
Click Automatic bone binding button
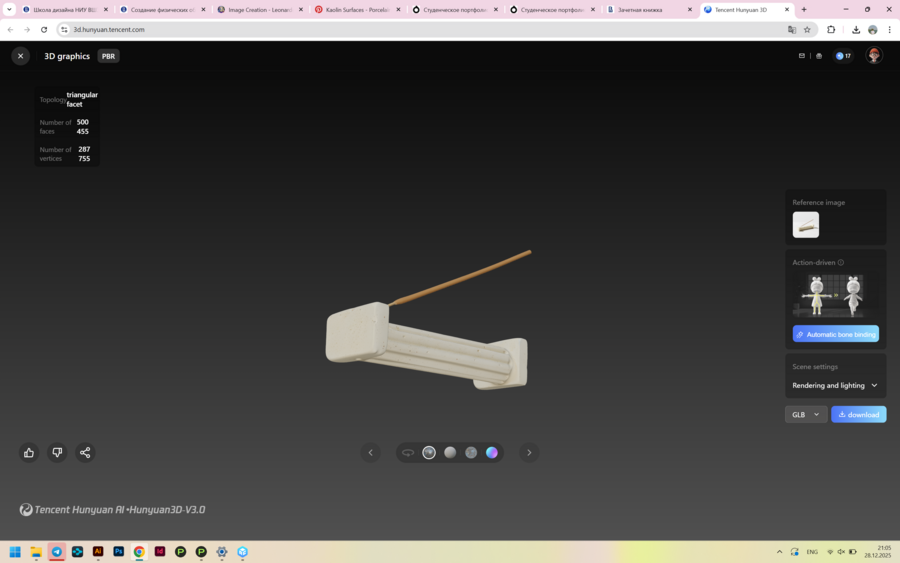(835, 334)
